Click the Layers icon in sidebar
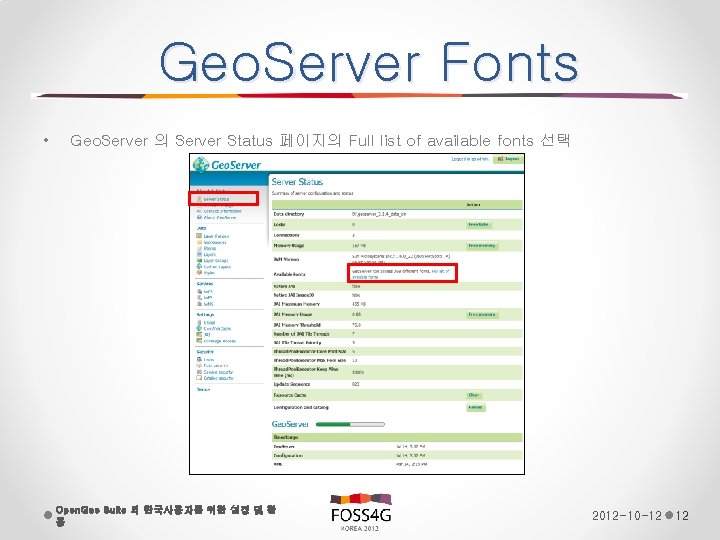Screen dimensions: 720x540 pos(199,254)
